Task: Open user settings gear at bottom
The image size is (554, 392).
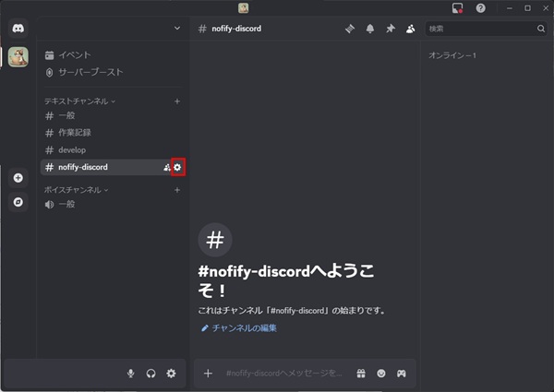Action: click(171, 374)
